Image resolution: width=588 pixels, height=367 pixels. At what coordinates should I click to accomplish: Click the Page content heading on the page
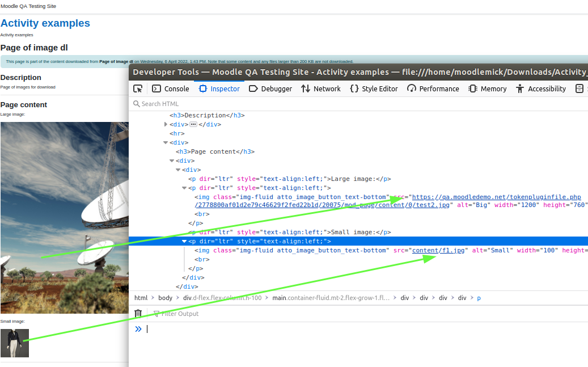[24, 105]
